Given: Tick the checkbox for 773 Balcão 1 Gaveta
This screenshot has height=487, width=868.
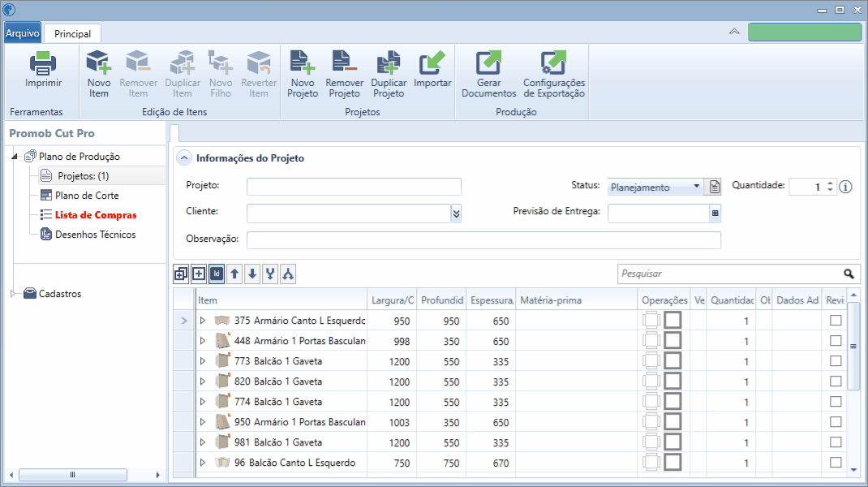Looking at the screenshot, I should (836, 360).
